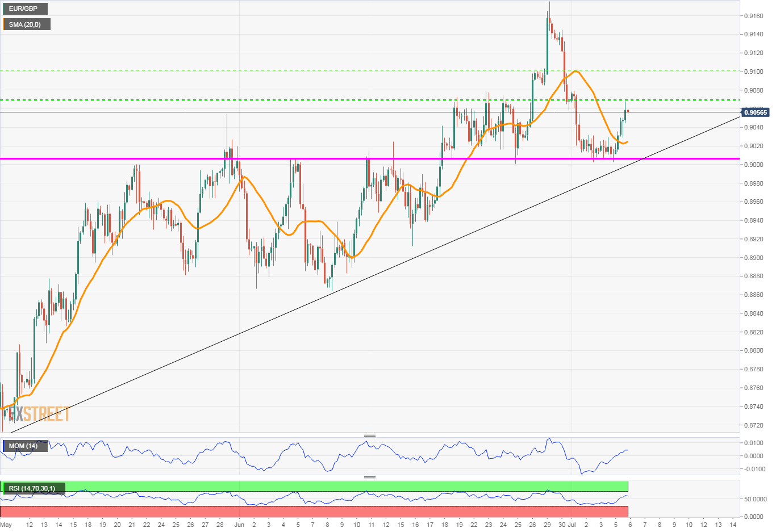Click the 0.9140 price axis label
This screenshot has height=532, width=780.
(754, 34)
